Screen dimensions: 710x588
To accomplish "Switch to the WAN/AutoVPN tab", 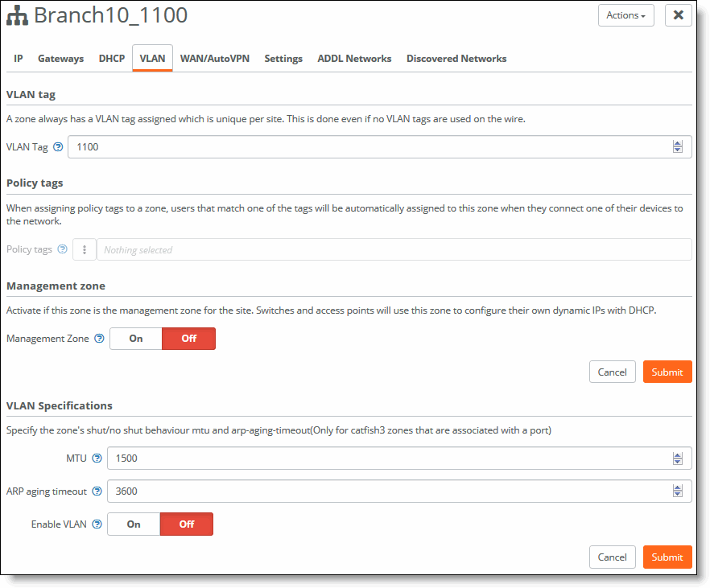I will (214, 59).
